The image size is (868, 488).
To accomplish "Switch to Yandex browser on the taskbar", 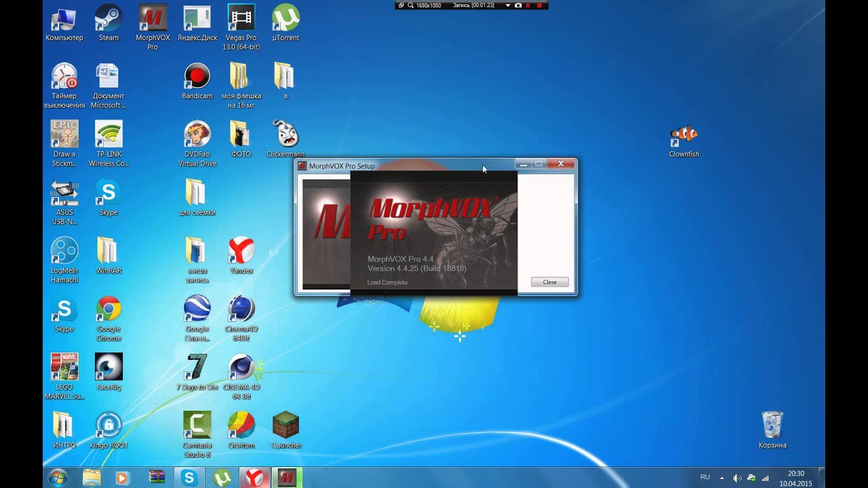I will click(254, 478).
